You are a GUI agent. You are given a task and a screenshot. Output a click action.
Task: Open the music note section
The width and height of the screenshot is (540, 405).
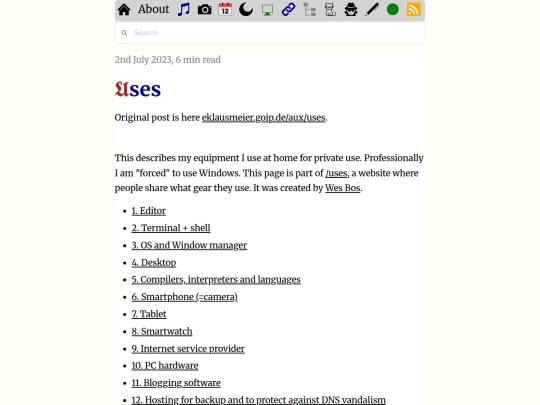[x=184, y=10]
